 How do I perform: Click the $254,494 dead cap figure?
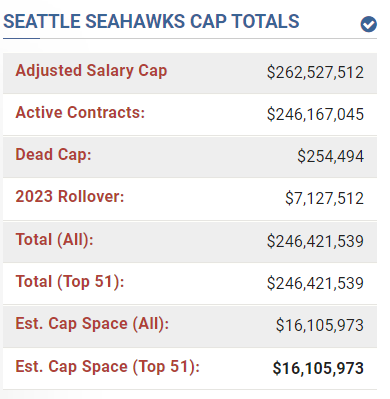(330, 156)
